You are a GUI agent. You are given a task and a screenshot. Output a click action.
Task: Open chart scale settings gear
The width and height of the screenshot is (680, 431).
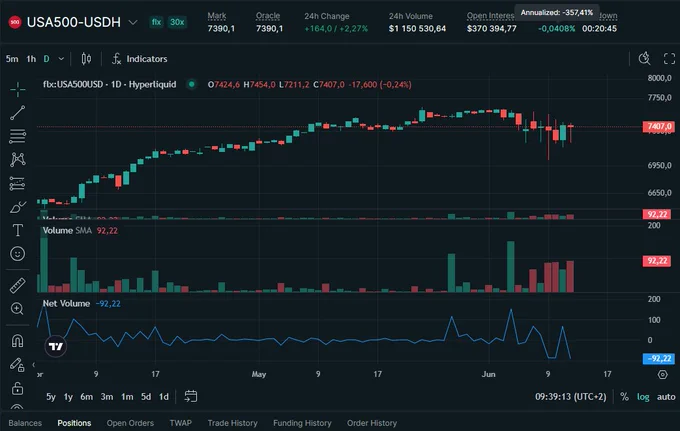coord(662,374)
